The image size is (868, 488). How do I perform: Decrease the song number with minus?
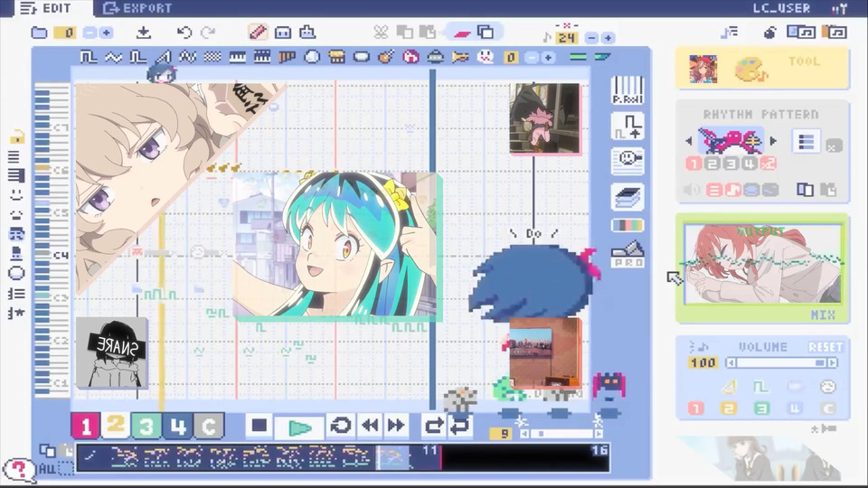[90, 33]
